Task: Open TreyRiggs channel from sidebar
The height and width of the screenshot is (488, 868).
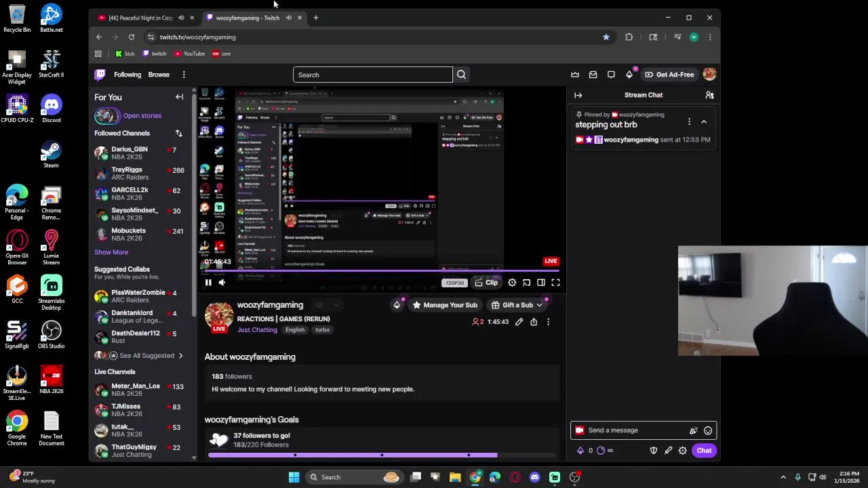Action: [141, 173]
